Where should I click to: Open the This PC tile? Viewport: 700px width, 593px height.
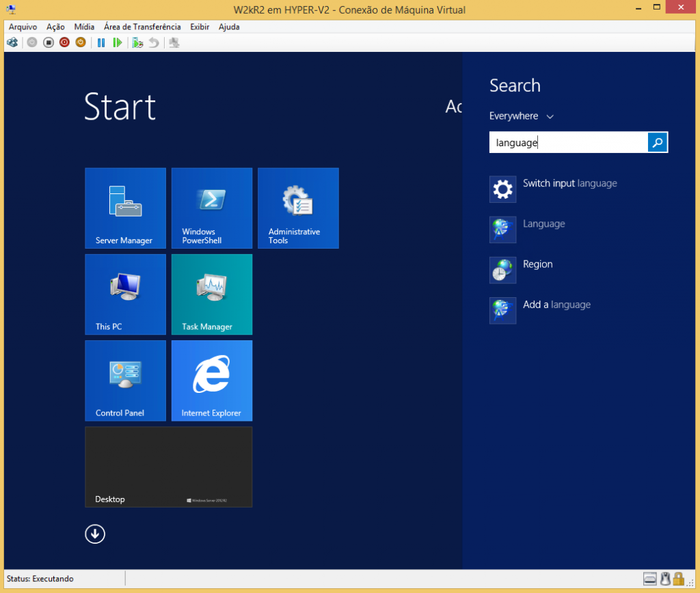(x=126, y=294)
